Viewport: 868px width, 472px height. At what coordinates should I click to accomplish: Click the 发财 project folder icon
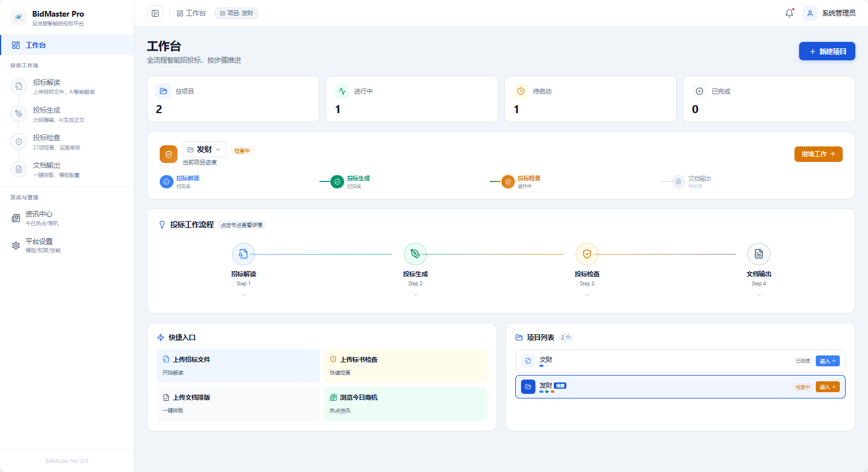click(528, 386)
